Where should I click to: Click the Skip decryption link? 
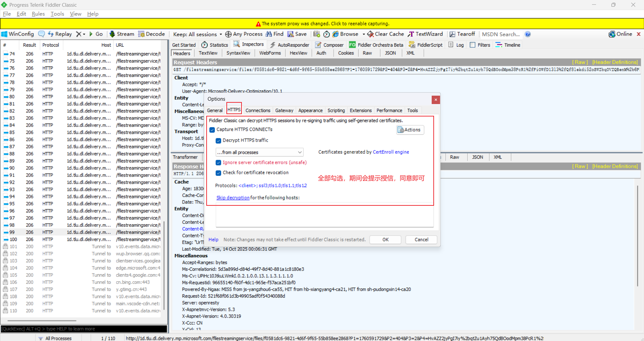click(x=233, y=198)
